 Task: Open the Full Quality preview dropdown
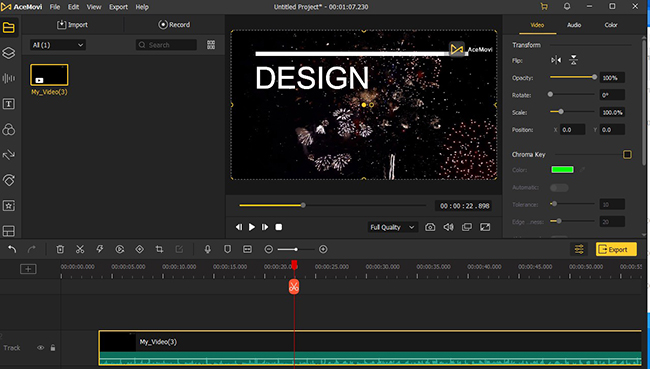[392, 227]
